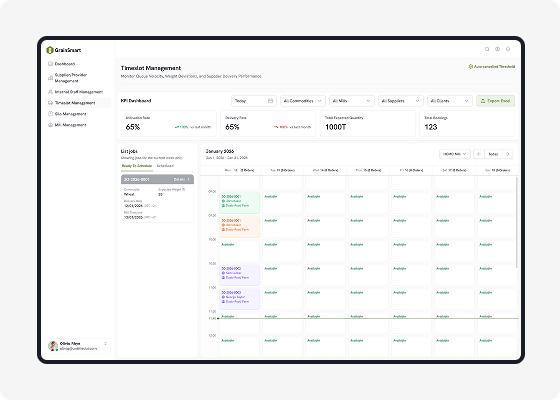Expand the All Commodities dropdown
Viewport: 560px width, 400px height.
[303, 101]
